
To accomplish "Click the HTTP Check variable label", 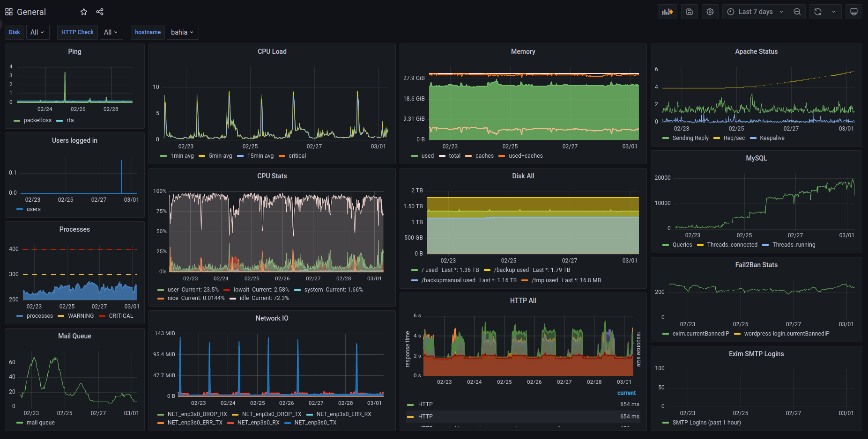I will pos(77,32).
